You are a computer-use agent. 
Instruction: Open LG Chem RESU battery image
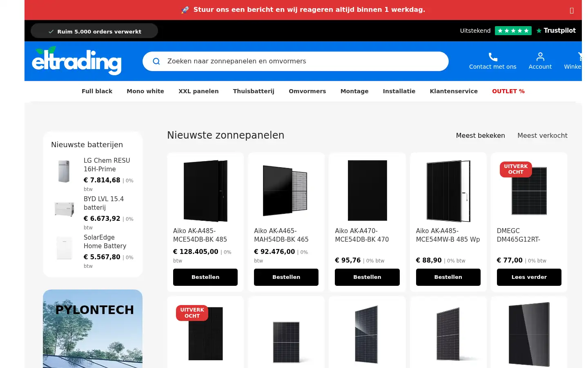pos(64,171)
